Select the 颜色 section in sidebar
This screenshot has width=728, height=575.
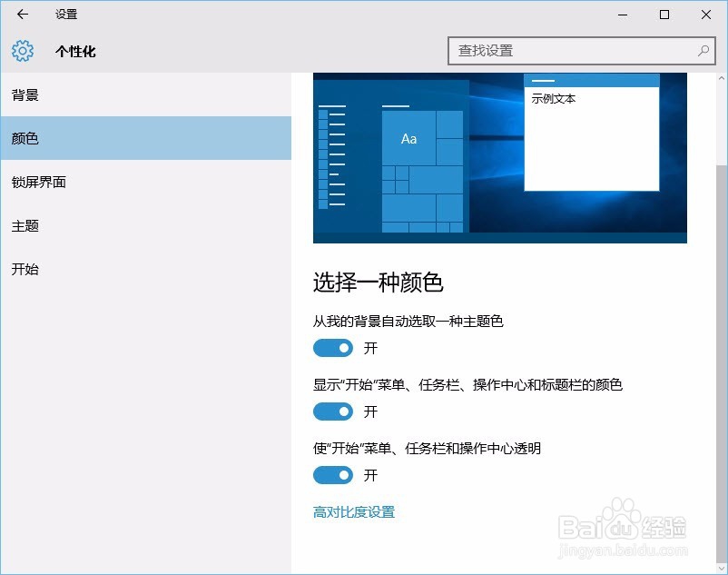click(146, 138)
